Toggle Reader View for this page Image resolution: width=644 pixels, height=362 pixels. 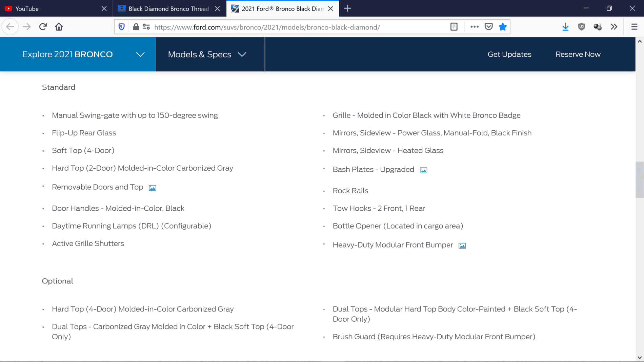(x=454, y=27)
